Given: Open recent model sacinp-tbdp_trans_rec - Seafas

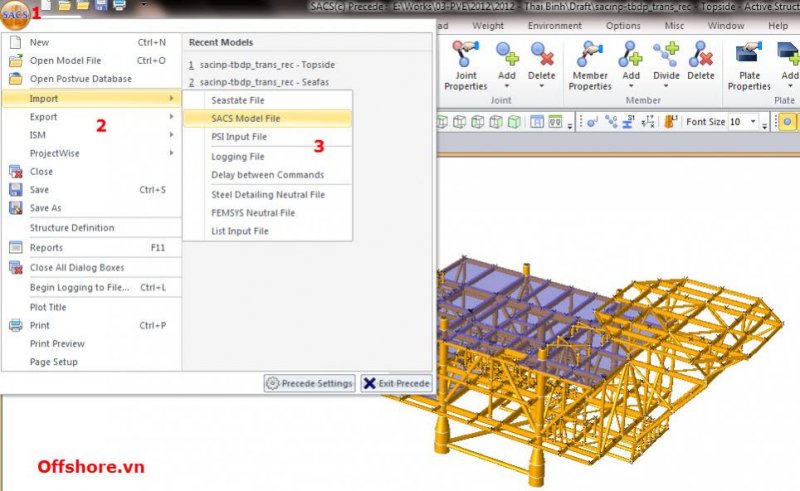Looking at the screenshot, I should point(259,82).
